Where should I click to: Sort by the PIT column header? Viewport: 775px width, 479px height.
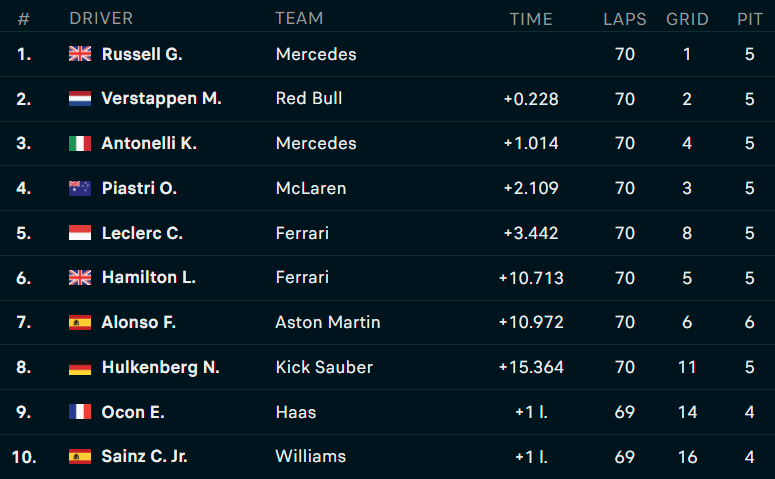pos(750,19)
